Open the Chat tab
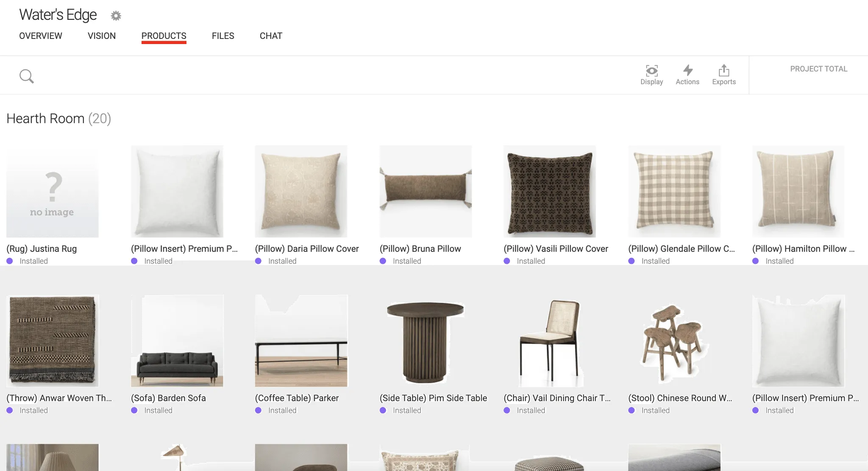868x471 pixels. tap(271, 36)
